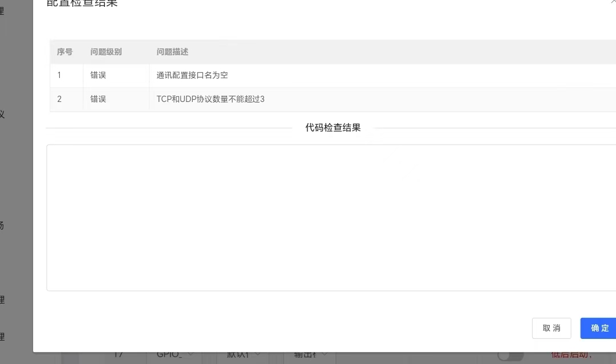Image resolution: width=616 pixels, height=364 pixels.
Task: Click the 错误 label in the first error row
Action: (97, 75)
